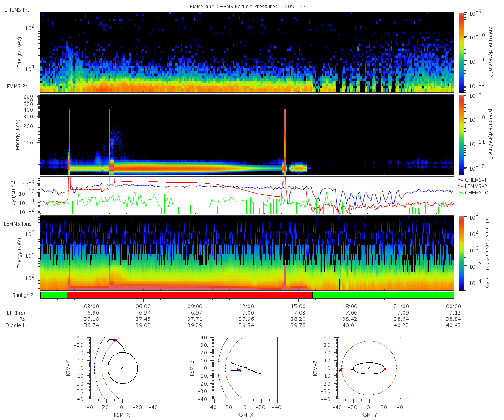This screenshot has width=504, height=420.
Task: Click the Dipole L value 39.54
Action: click(x=247, y=325)
